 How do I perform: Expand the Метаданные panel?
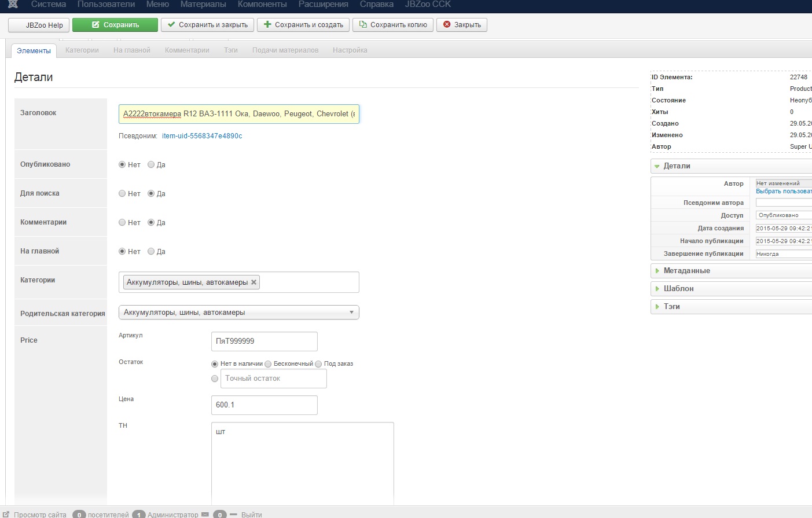click(686, 271)
